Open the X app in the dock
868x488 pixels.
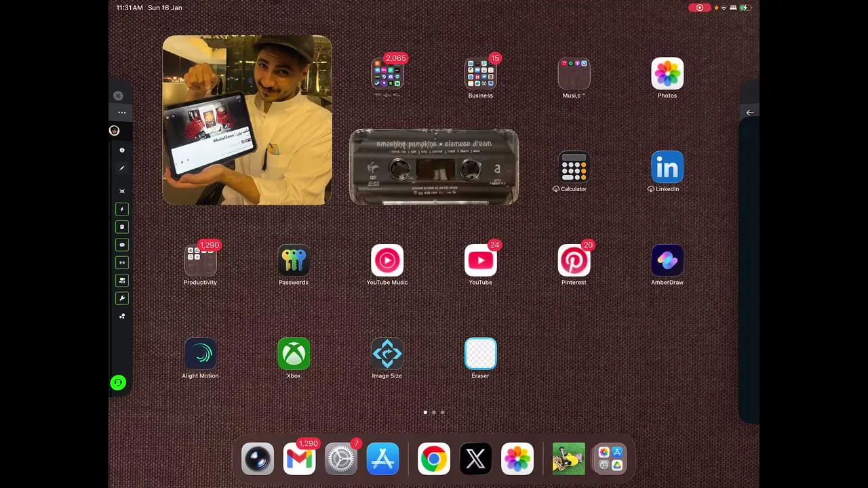tap(475, 459)
